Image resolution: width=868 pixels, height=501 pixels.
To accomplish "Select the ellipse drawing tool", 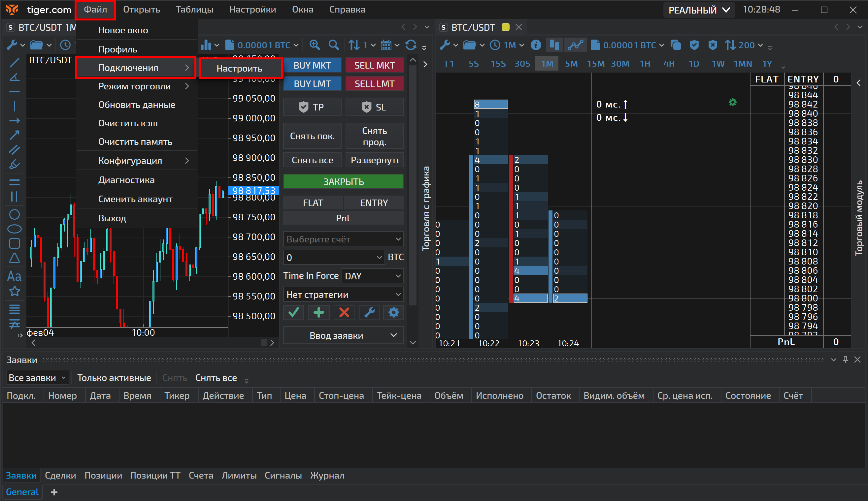I will (14, 229).
